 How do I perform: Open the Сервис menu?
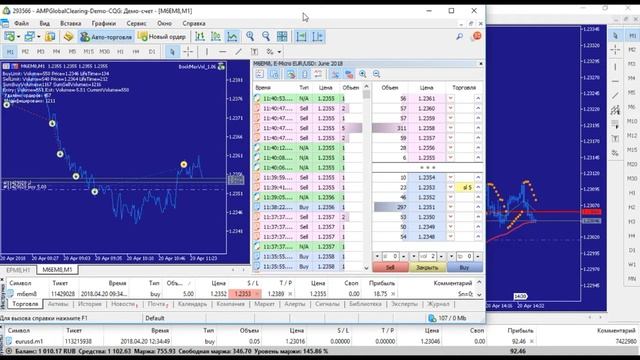click(136, 24)
